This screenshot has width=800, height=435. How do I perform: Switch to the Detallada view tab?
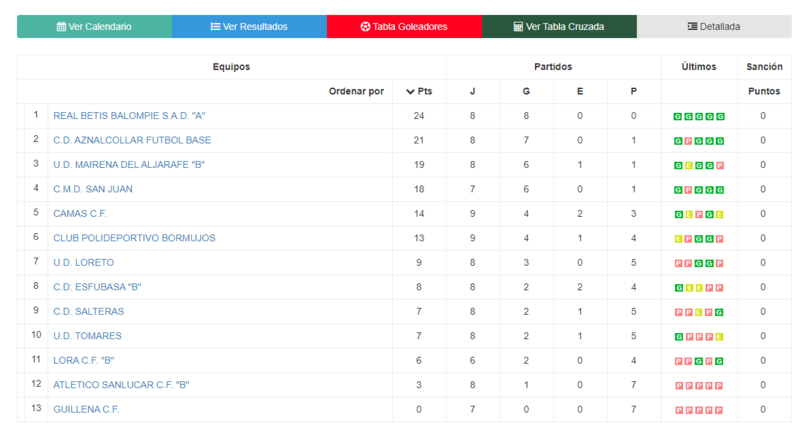coord(714,27)
